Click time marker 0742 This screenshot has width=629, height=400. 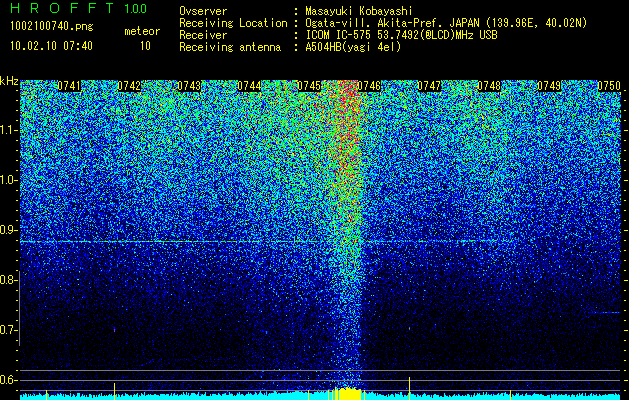129,86
